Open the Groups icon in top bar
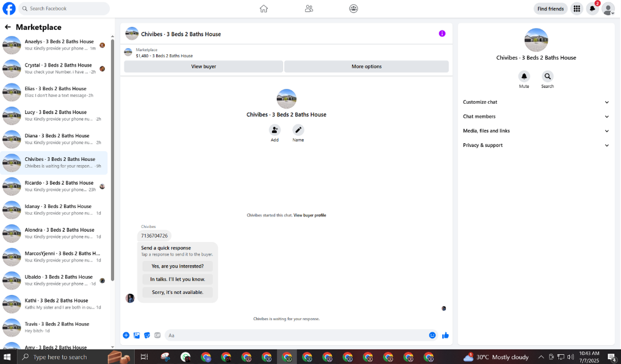The width and height of the screenshot is (621, 364). point(354,9)
